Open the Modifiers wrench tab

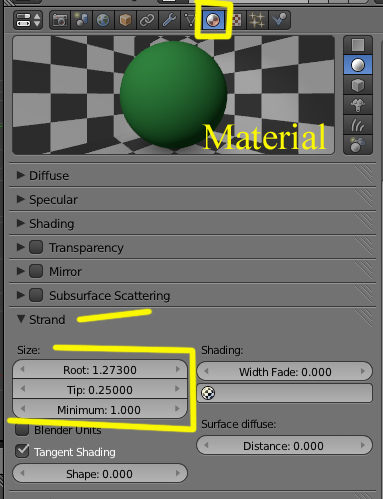click(169, 20)
